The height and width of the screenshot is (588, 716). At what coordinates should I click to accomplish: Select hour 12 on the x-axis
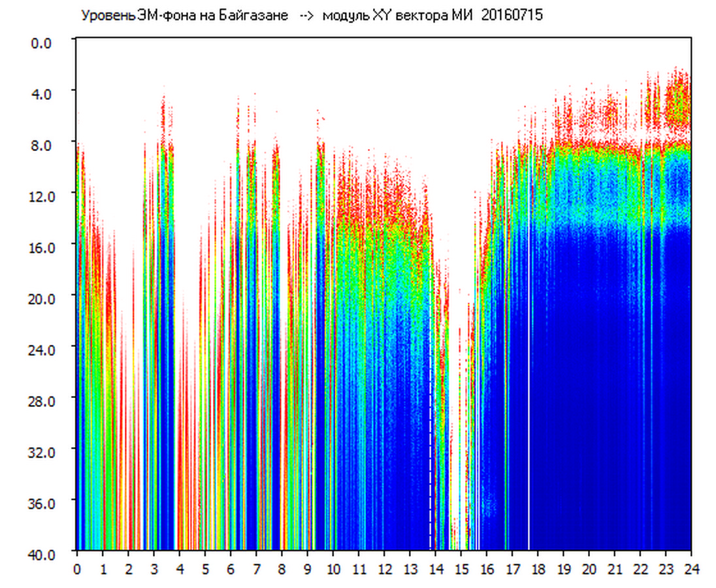[384, 569]
